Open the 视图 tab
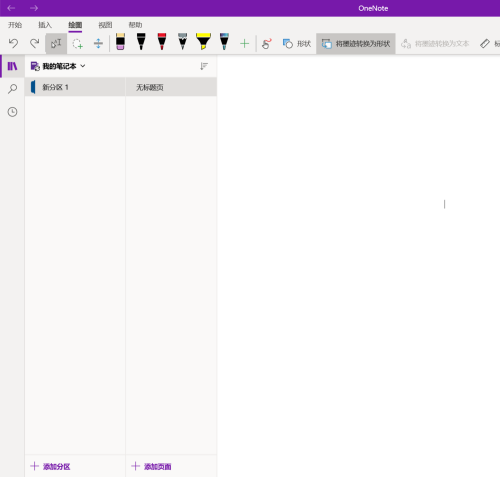 point(105,25)
